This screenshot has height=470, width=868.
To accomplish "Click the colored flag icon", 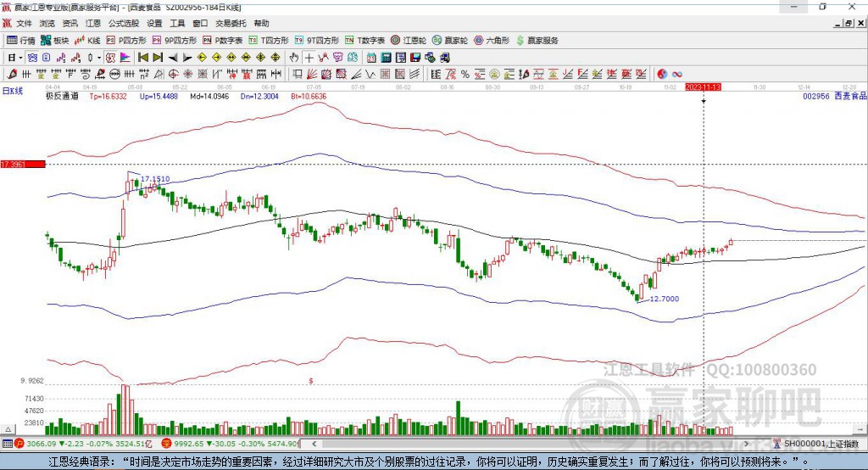I will point(125,58).
